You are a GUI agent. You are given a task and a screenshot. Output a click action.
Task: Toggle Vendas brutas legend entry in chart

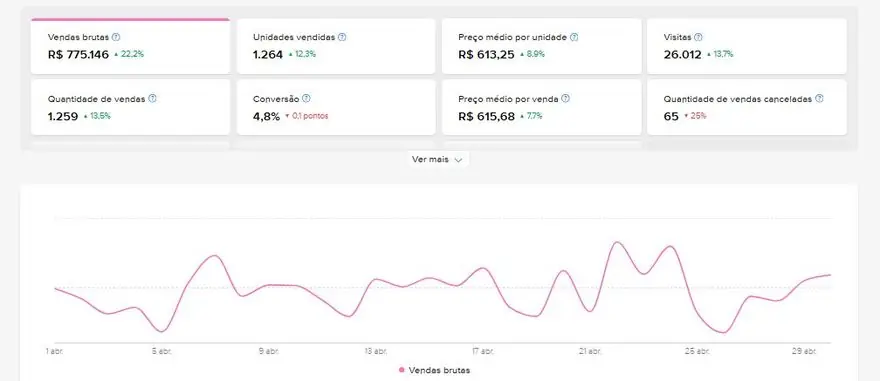coord(434,370)
